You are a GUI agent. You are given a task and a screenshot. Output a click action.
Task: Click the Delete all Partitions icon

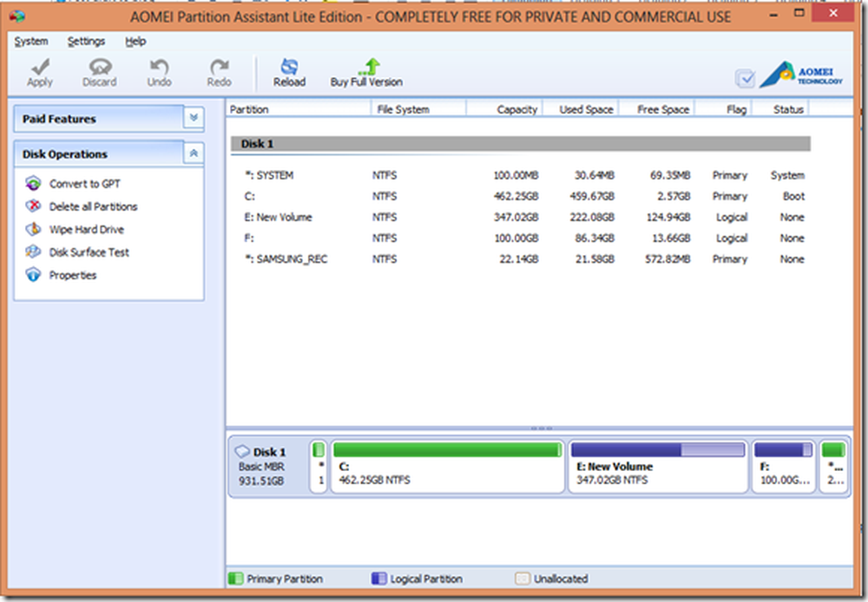tap(33, 206)
